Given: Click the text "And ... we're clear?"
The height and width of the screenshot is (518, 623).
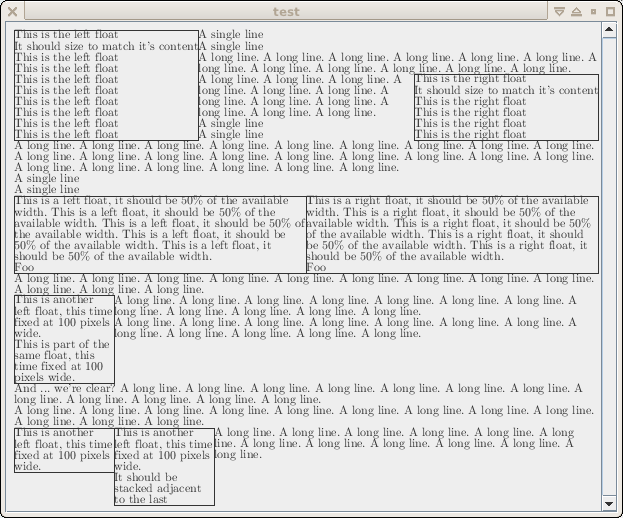Looking at the screenshot, I should [x=65, y=388].
